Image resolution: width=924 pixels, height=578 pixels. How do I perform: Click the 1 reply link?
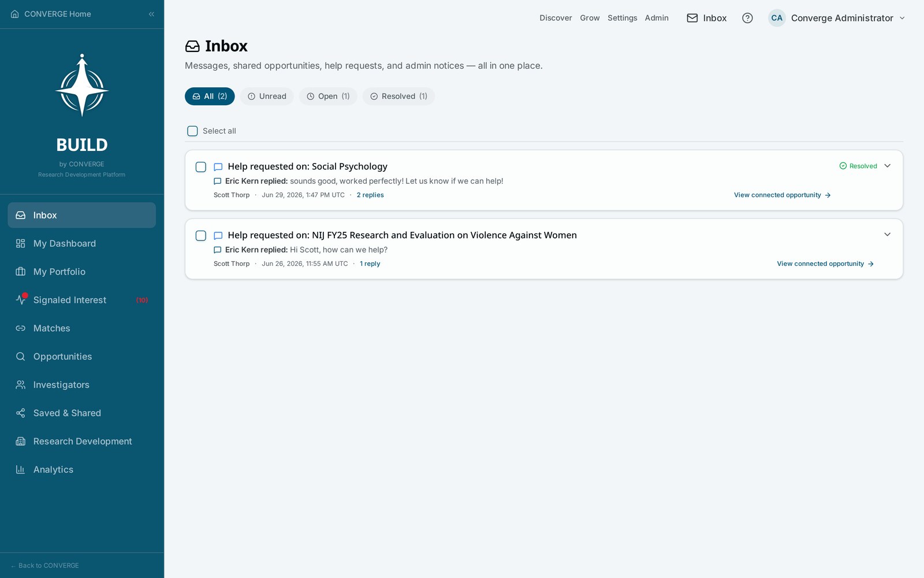[x=370, y=264]
